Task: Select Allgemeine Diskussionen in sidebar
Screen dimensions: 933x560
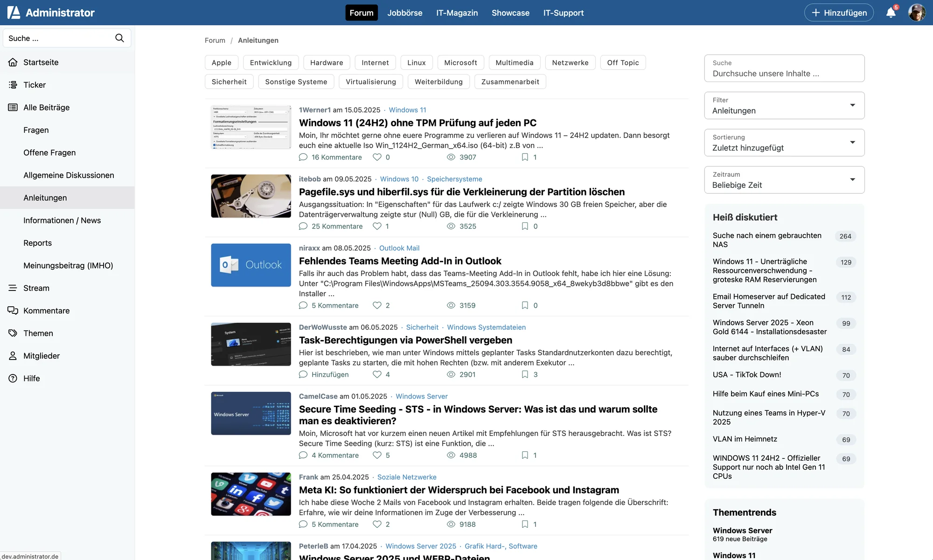Action: pos(69,175)
